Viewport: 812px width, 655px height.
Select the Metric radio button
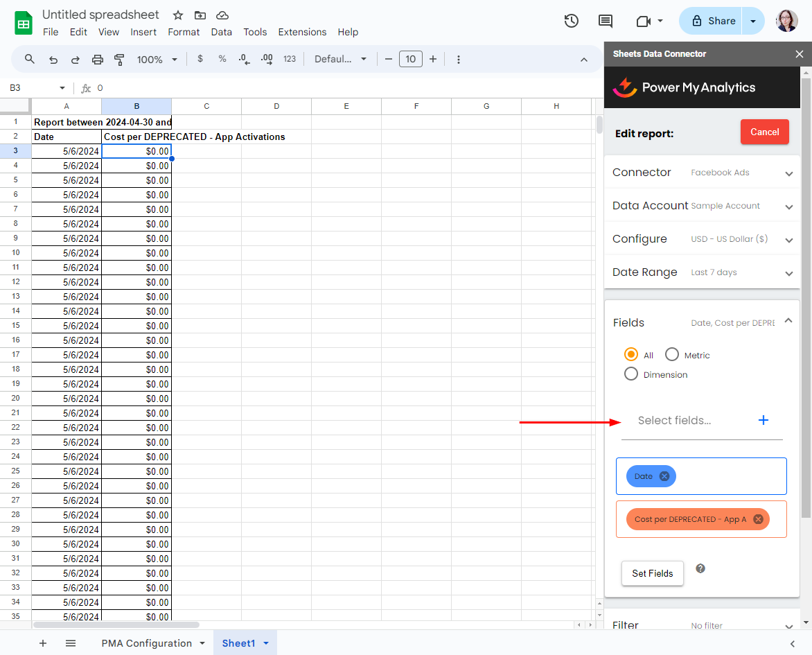point(672,355)
